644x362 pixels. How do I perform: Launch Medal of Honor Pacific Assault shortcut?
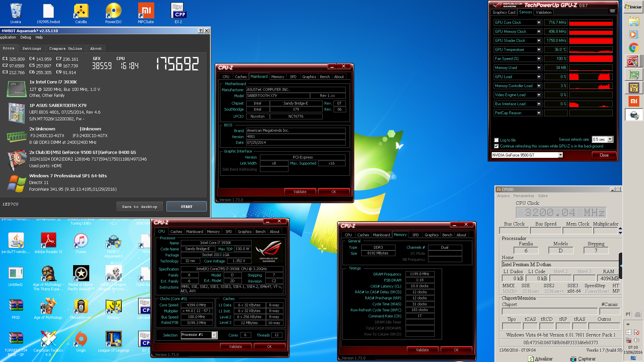tap(81, 278)
